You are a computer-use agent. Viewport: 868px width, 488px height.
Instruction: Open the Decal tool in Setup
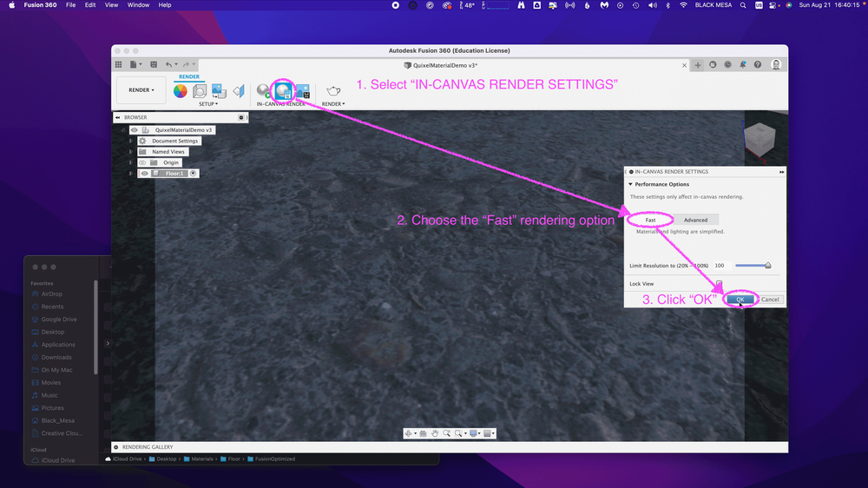pos(219,91)
